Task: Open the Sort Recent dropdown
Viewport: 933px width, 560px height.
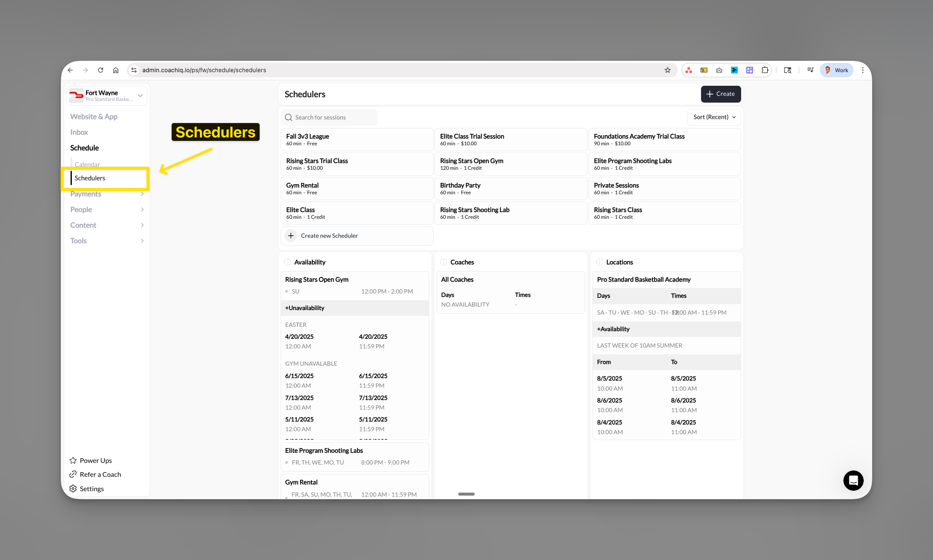Action: tap(714, 117)
